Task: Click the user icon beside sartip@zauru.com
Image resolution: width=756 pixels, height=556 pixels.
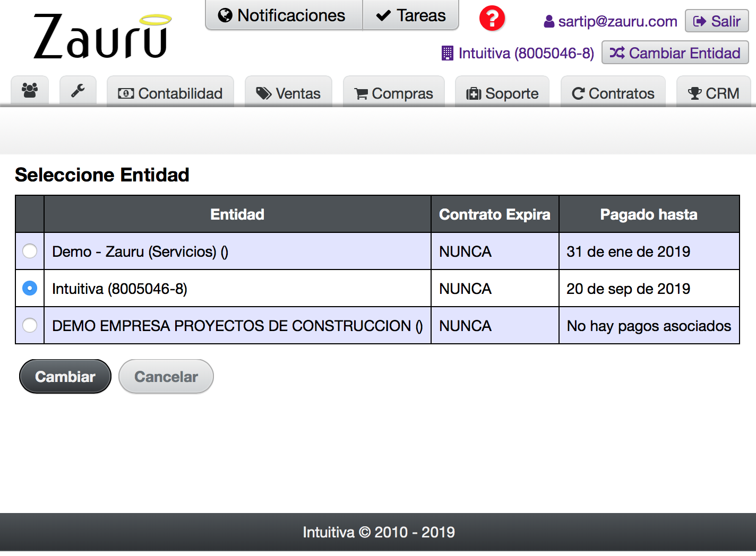Action: pos(549,22)
